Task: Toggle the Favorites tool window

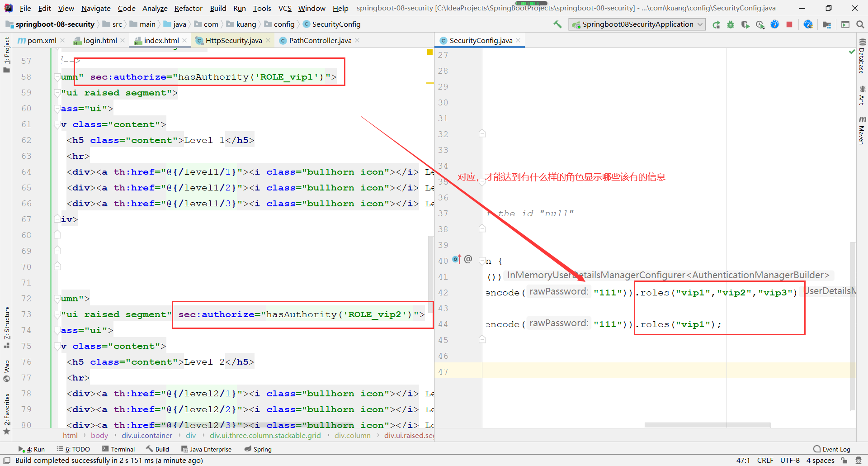Action: point(7,414)
